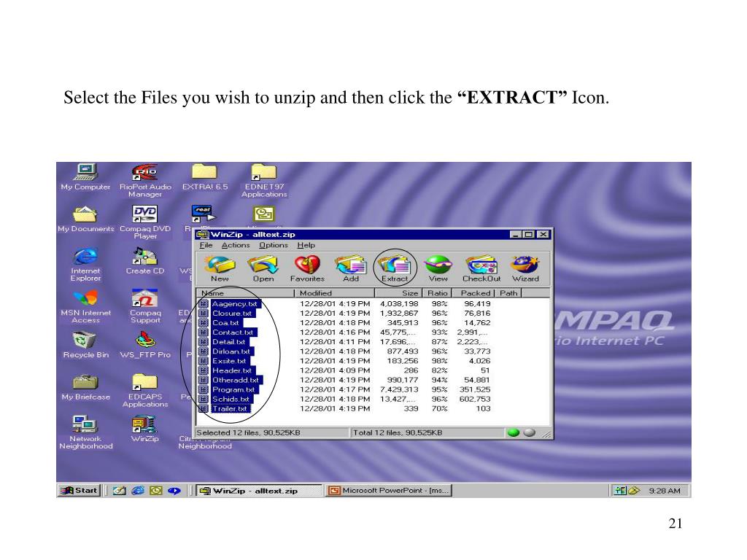Click the Network Neighborhood desktop icon

pyautogui.click(x=86, y=432)
